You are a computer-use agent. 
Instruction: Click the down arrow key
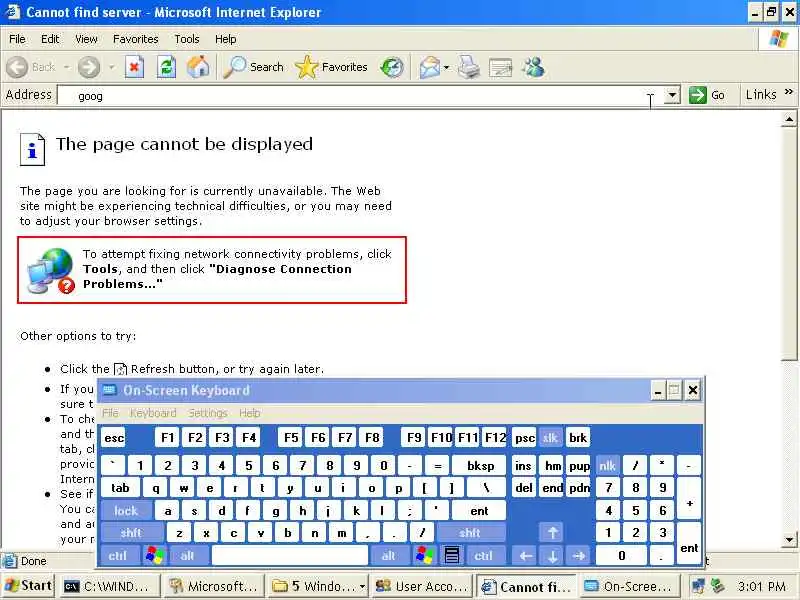pyautogui.click(x=553, y=556)
